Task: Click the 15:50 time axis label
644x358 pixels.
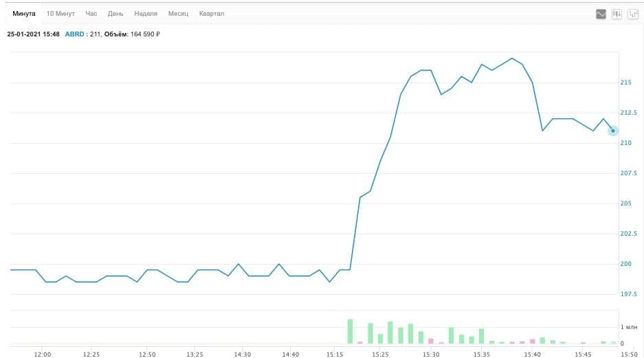Action: point(629,355)
